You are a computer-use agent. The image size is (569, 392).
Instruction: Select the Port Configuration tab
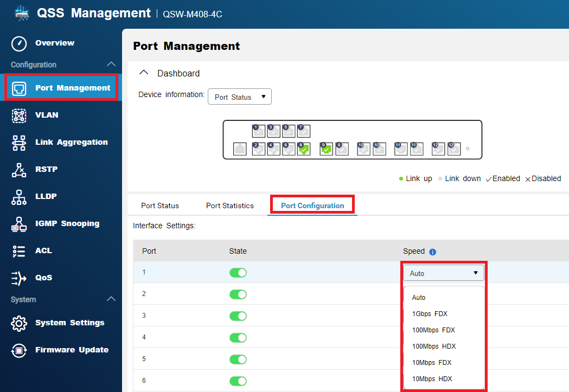[312, 205]
